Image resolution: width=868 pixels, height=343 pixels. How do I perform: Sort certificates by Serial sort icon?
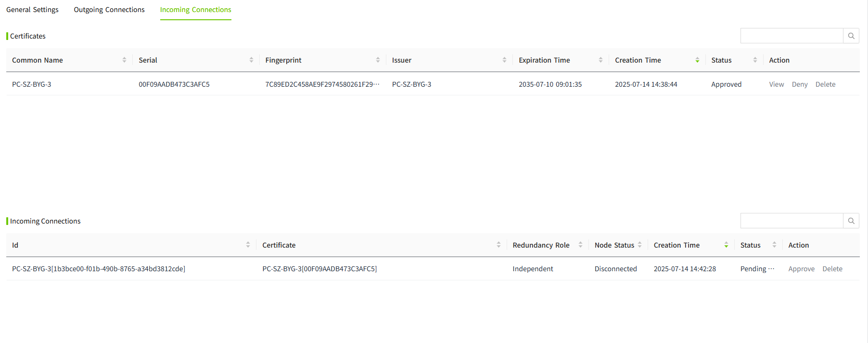click(x=251, y=60)
